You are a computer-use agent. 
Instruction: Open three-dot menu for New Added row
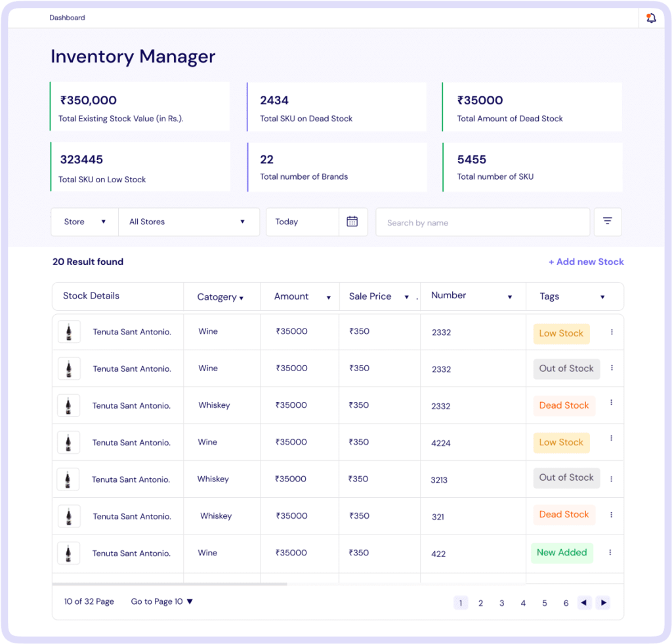(610, 553)
